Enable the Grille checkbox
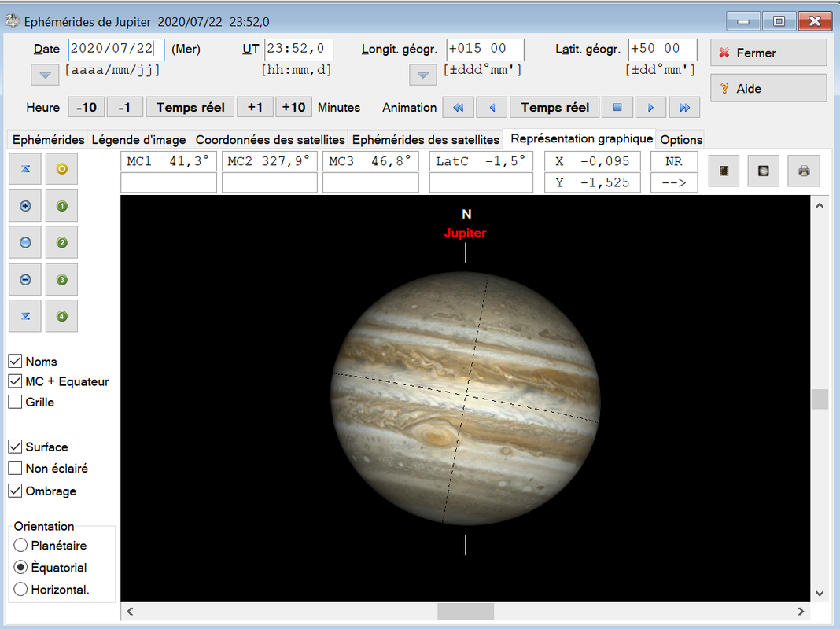 coord(15,402)
